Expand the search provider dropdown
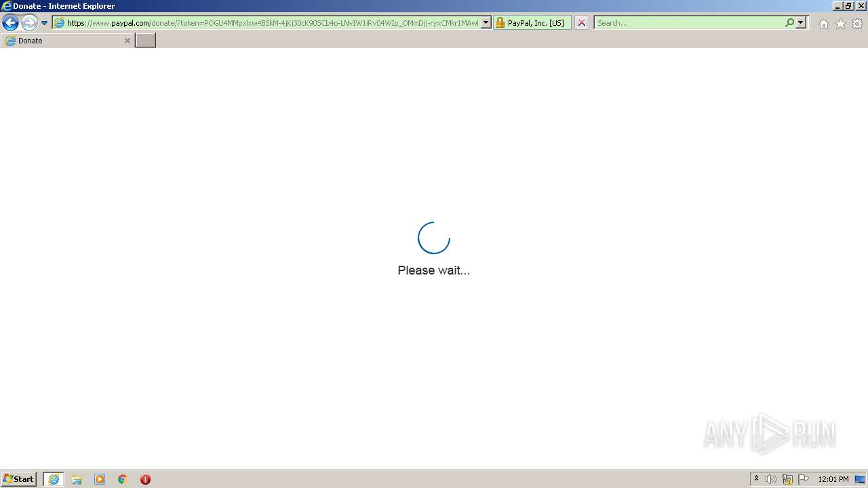The image size is (868, 488). coord(801,23)
